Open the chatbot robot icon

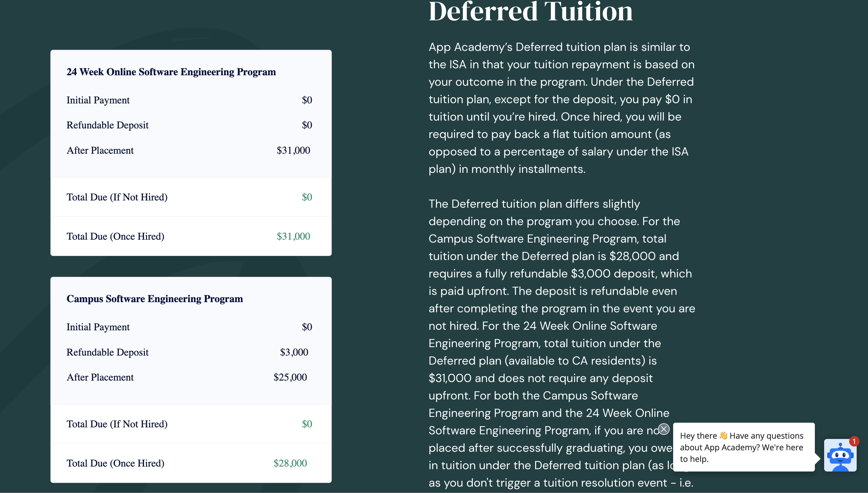pos(840,456)
